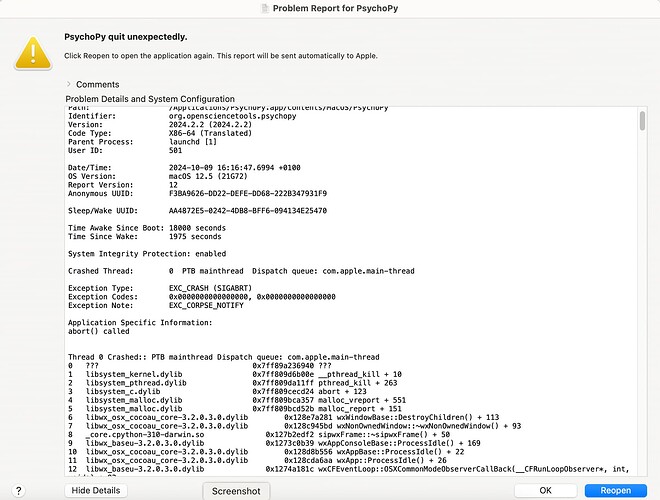Click stack frame 'wxAppBase::ProcessIdle()'
Screen dimensions: 660x500
click(266, 452)
